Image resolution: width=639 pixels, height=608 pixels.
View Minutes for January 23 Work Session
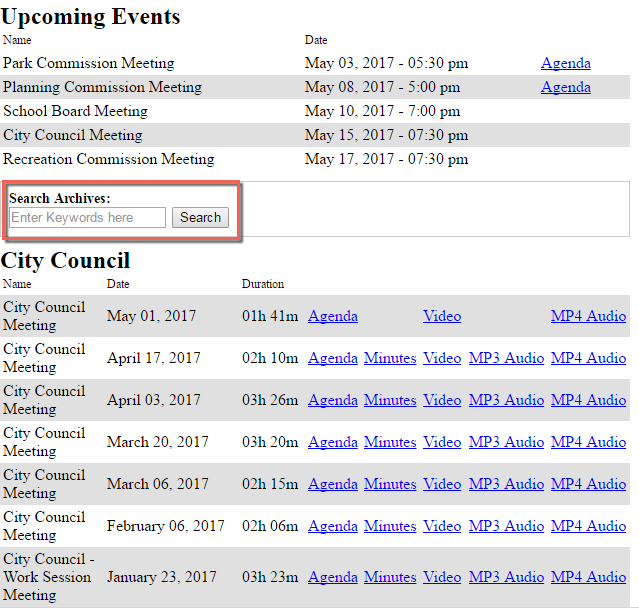pyautogui.click(x=390, y=577)
